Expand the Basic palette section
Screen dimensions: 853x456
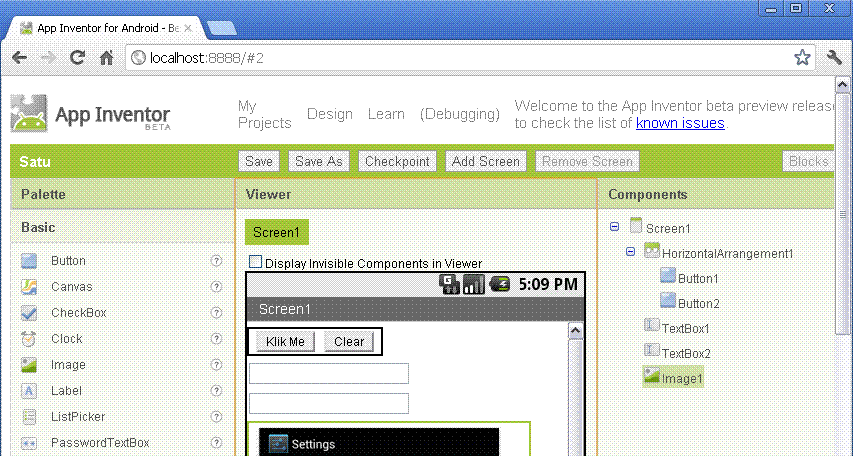coord(122,227)
